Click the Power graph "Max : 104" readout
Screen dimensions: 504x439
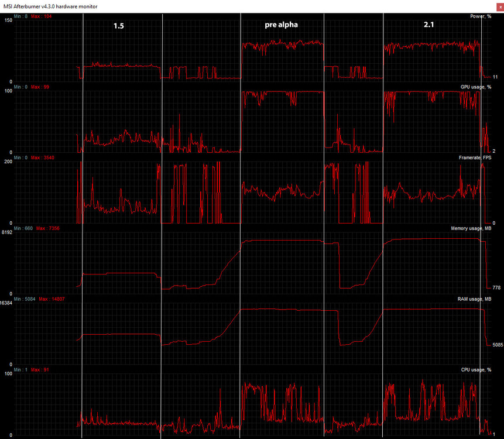(41, 16)
